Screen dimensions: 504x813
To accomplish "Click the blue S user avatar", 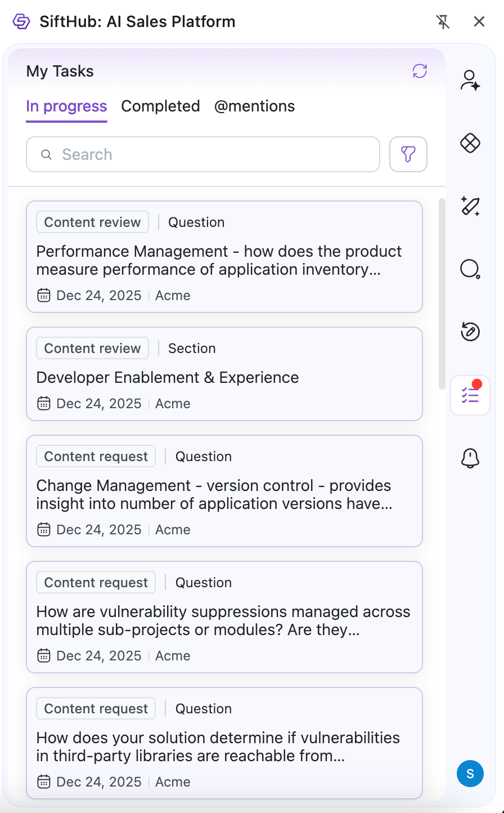I will (470, 774).
